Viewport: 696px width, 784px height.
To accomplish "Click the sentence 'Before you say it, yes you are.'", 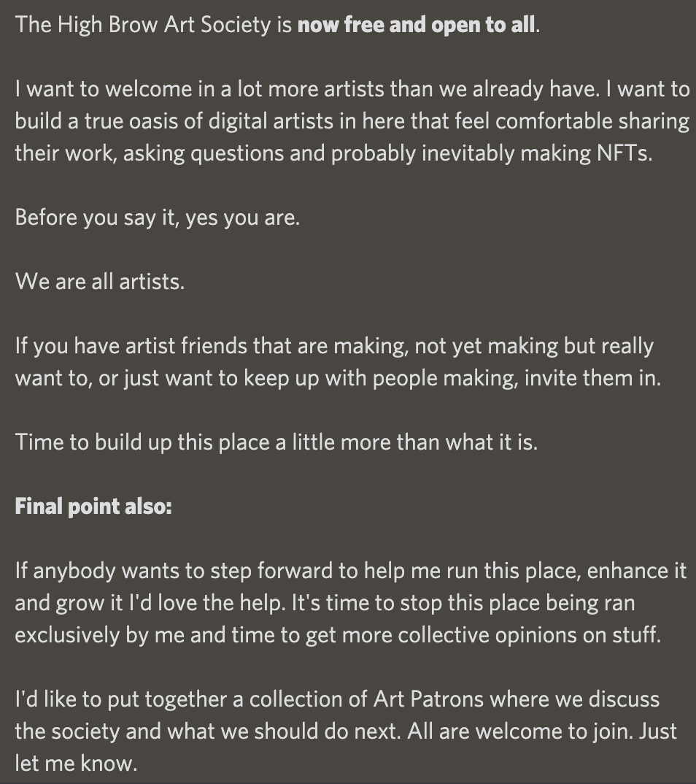I will [x=158, y=218].
